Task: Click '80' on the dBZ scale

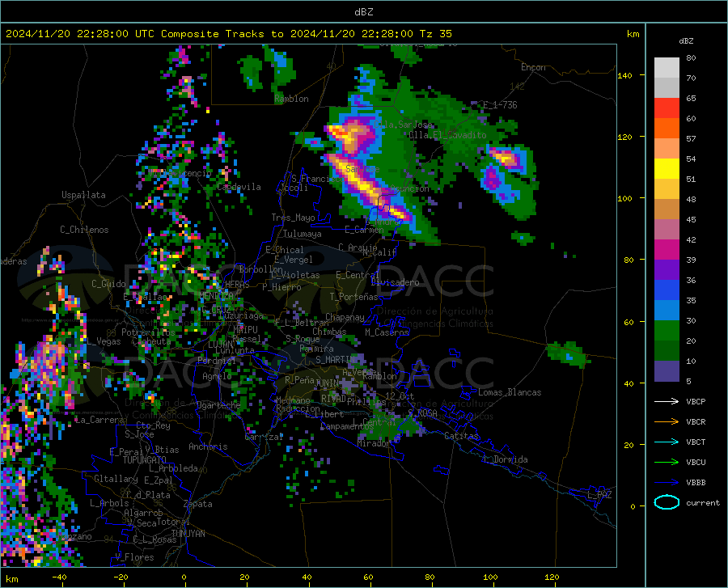Action: [691, 58]
